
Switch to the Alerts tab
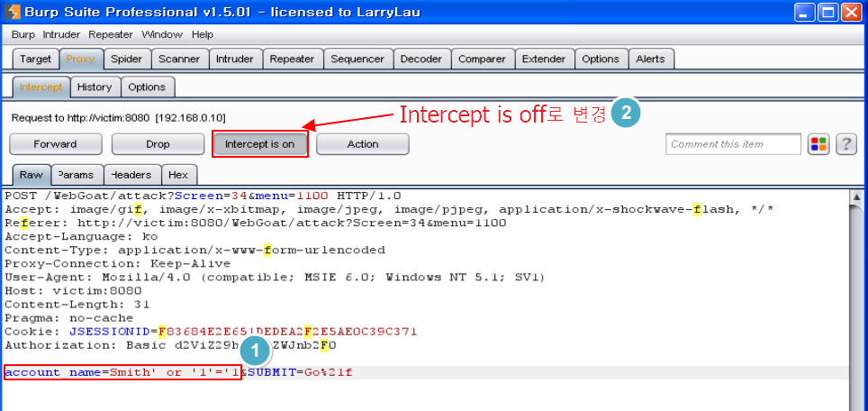coord(650,59)
